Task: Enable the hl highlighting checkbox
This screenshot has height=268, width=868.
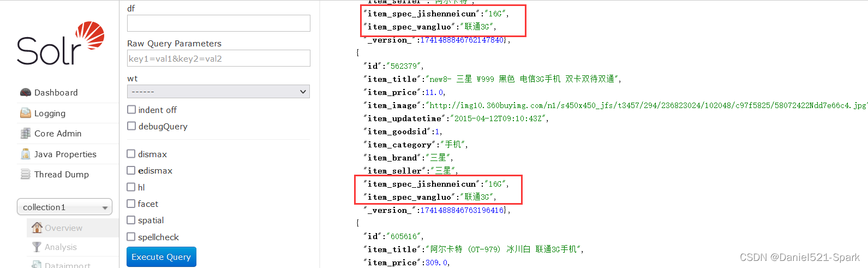Action: coord(131,187)
